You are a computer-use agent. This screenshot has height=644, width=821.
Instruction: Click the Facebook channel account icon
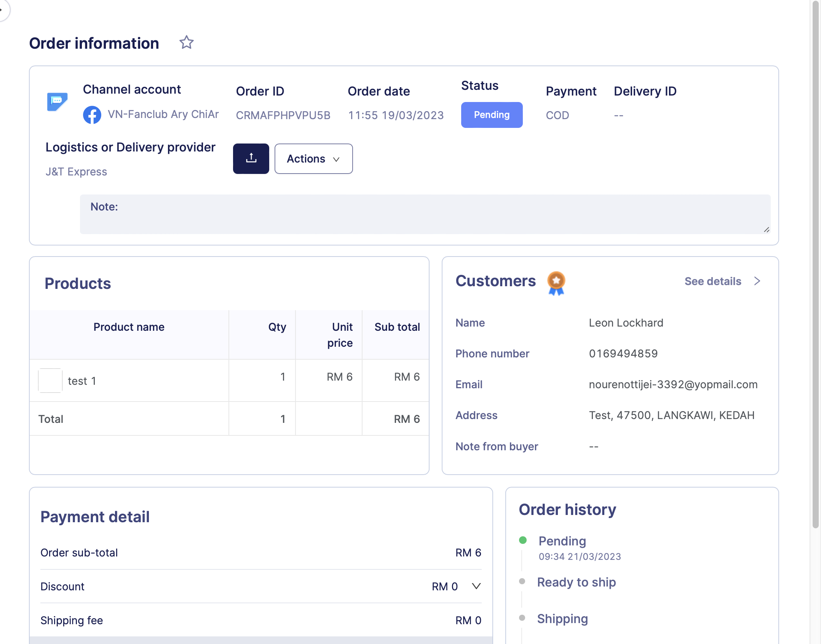(x=92, y=115)
